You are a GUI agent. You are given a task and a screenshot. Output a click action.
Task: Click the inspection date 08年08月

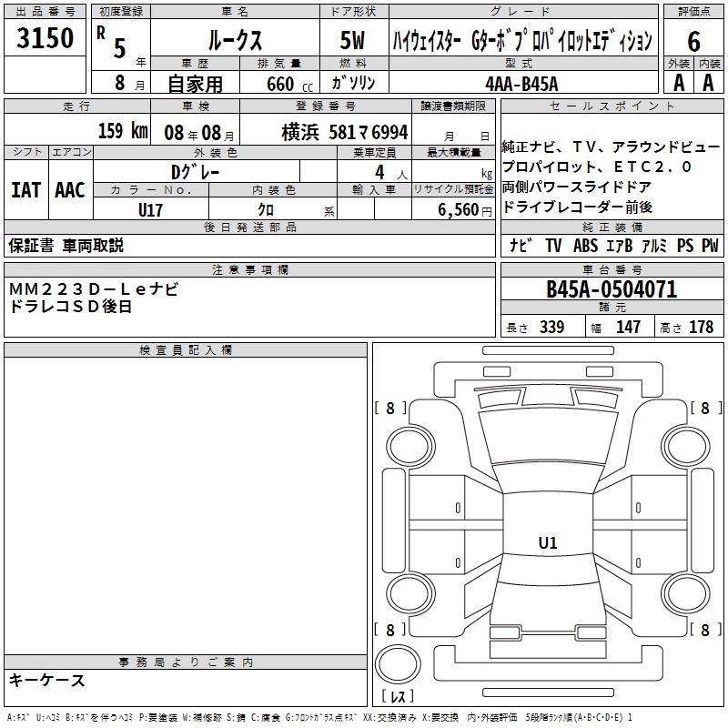pyautogui.click(x=199, y=133)
